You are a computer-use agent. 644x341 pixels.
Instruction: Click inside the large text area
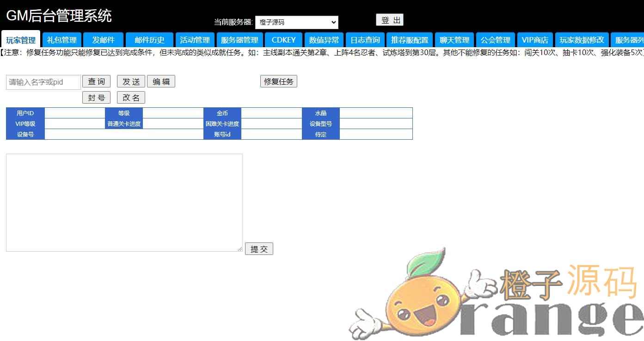(x=124, y=203)
